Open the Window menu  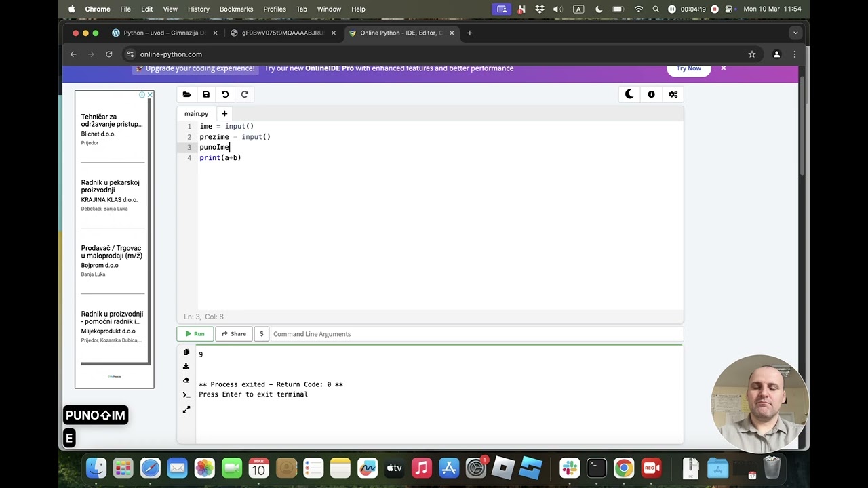329,9
